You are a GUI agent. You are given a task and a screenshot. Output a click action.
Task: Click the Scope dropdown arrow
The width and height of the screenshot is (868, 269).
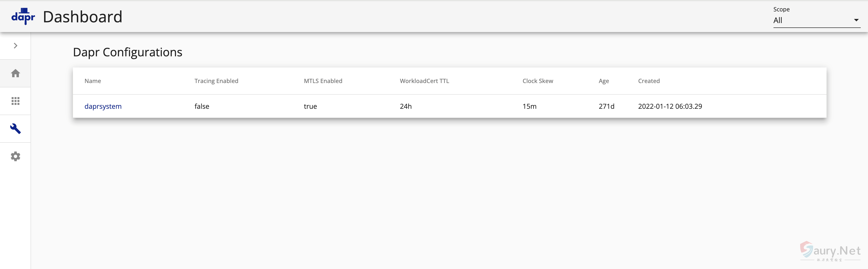point(856,20)
